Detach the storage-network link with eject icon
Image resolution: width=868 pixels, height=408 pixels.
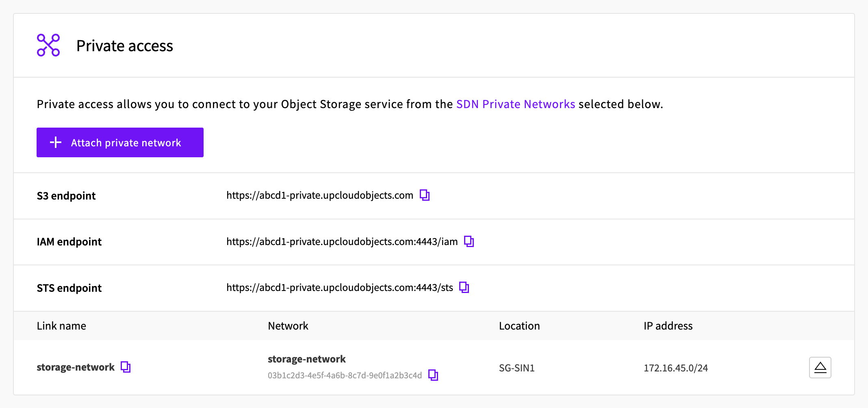coord(820,367)
